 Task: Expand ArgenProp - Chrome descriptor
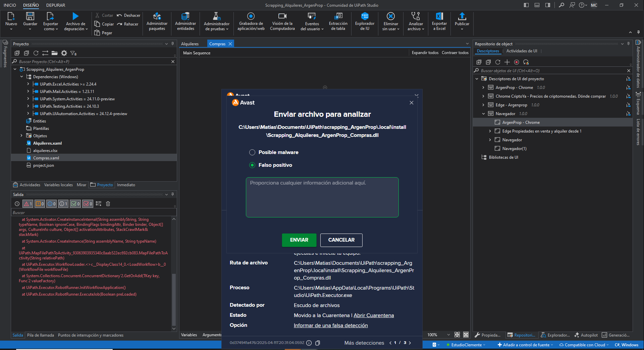click(483, 88)
